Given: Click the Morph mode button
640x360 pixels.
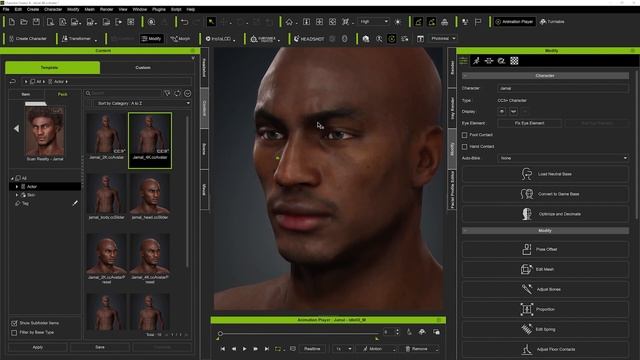Looking at the screenshot, I should point(180,39).
